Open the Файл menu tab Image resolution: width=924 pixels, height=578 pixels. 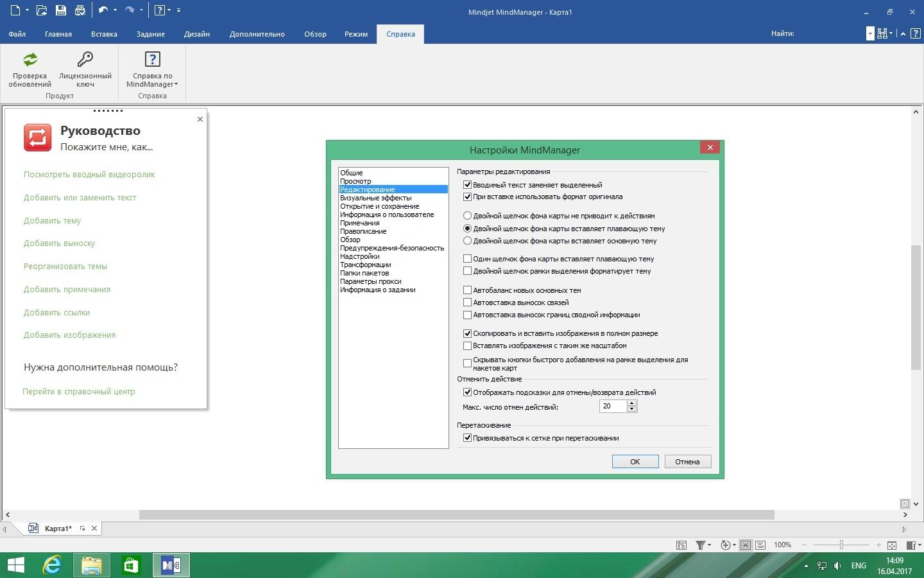point(17,34)
